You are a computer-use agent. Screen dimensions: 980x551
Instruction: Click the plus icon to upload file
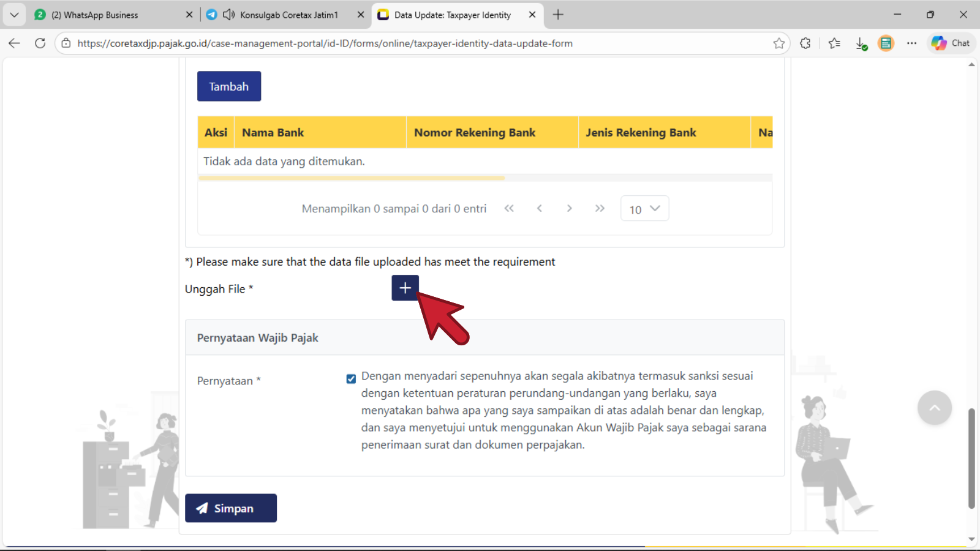pyautogui.click(x=405, y=288)
